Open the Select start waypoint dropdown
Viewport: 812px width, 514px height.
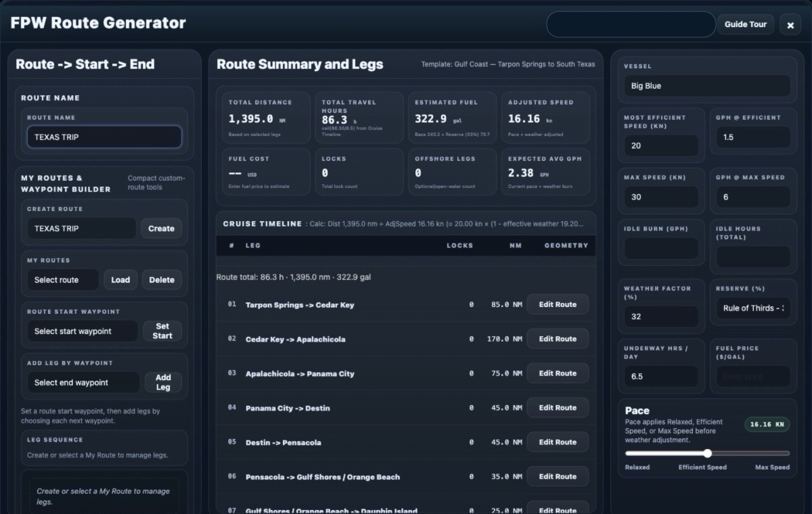click(83, 331)
